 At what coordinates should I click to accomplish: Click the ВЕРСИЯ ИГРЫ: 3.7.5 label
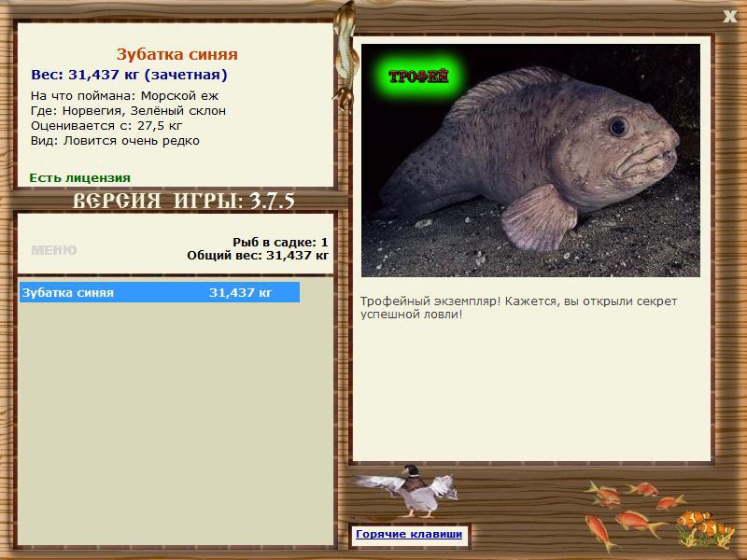(x=183, y=201)
